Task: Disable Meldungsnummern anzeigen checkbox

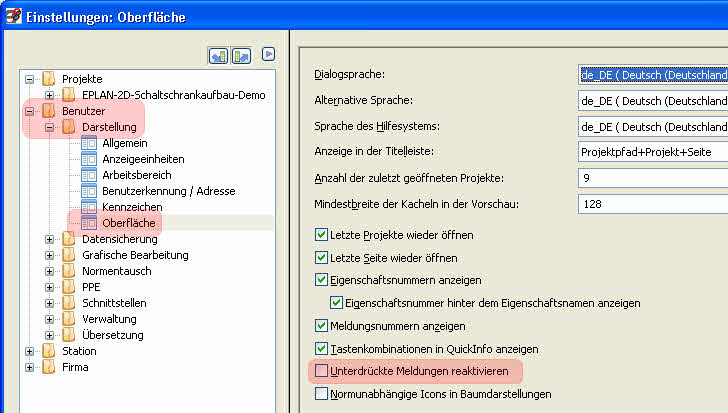Action: 321,325
